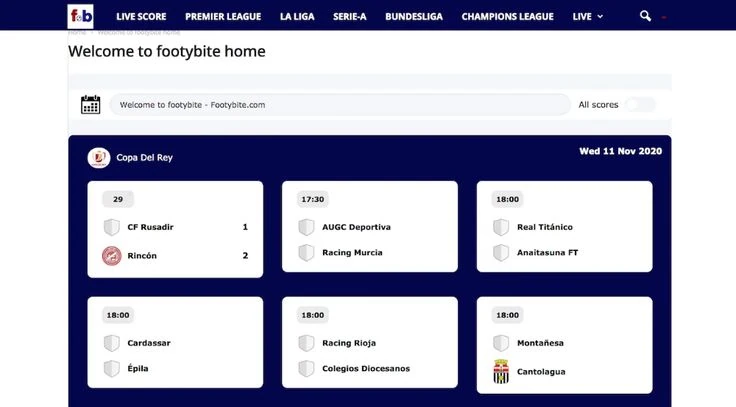This screenshot has width=736, height=407.
Task: Expand the LIVE dropdown menu
Action: click(x=587, y=16)
